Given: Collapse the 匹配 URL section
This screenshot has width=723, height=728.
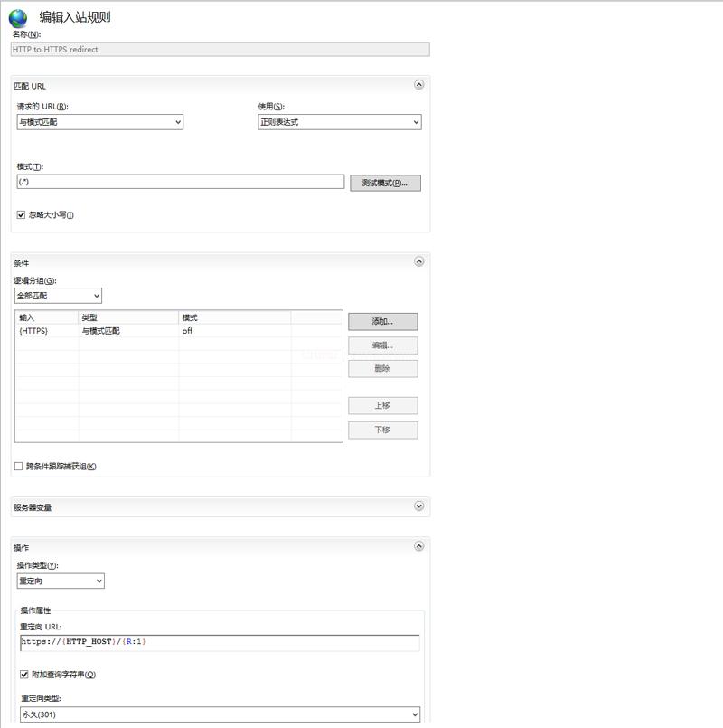Looking at the screenshot, I should [418, 84].
